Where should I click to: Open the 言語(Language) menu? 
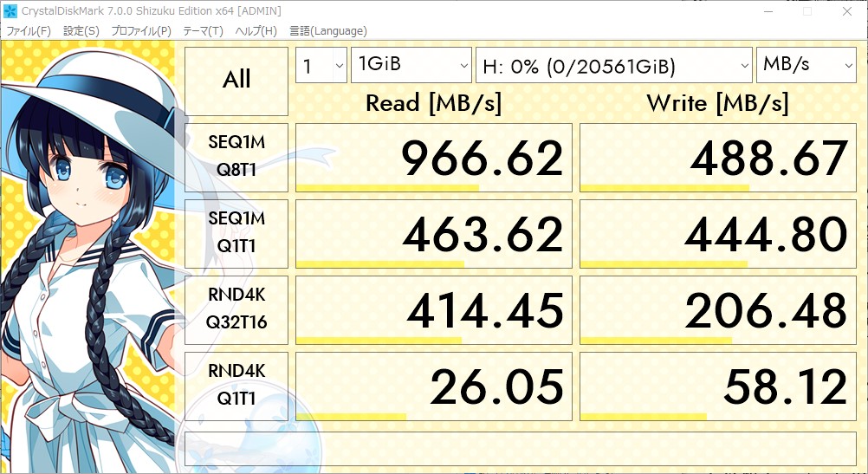click(x=328, y=31)
